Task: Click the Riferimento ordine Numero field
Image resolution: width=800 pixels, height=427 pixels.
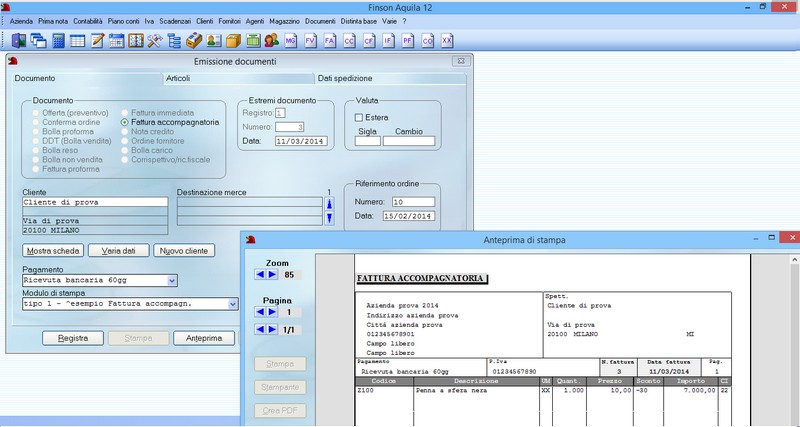Action: (x=413, y=202)
